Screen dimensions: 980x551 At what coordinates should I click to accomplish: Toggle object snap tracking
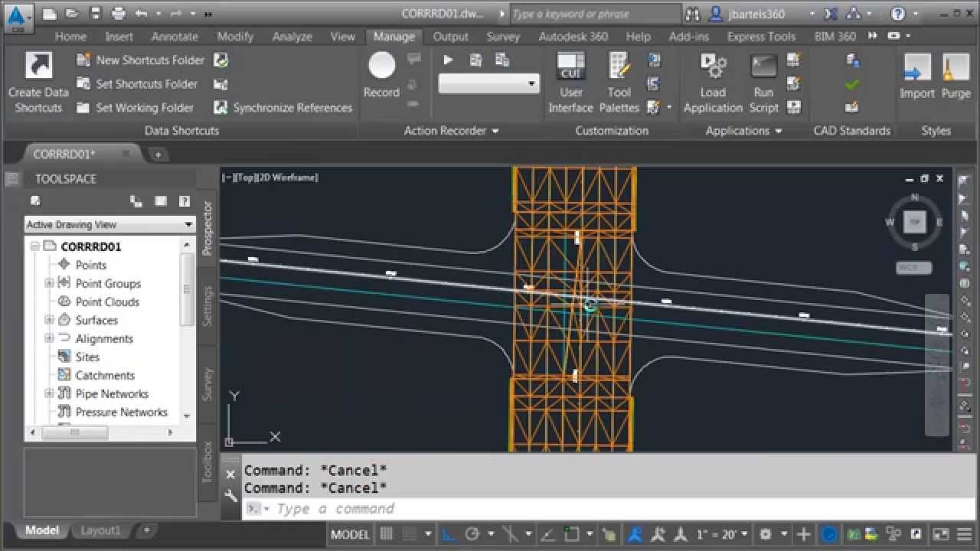(x=548, y=534)
